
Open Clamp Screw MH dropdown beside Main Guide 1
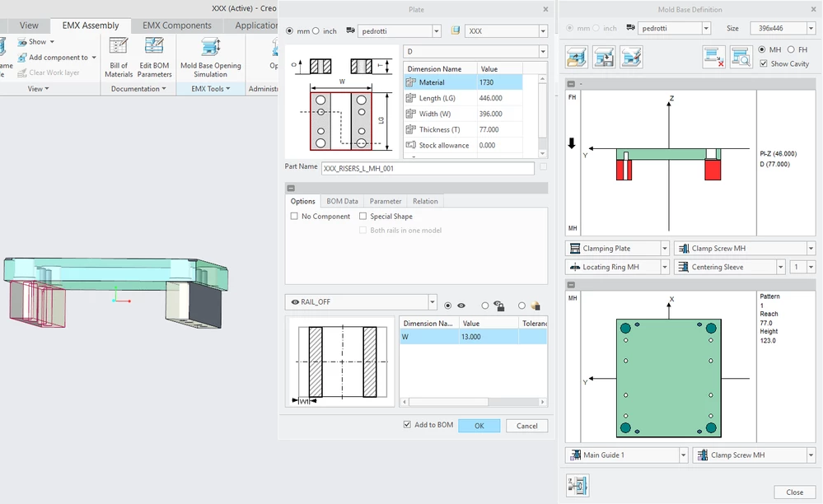(811, 455)
